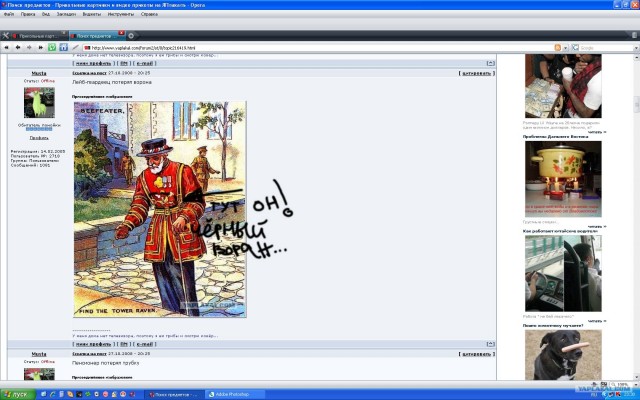The height and width of the screenshot is (400, 640).
Task: Click the scroll-to-top arrow below Beefeater image
Action: (490, 344)
